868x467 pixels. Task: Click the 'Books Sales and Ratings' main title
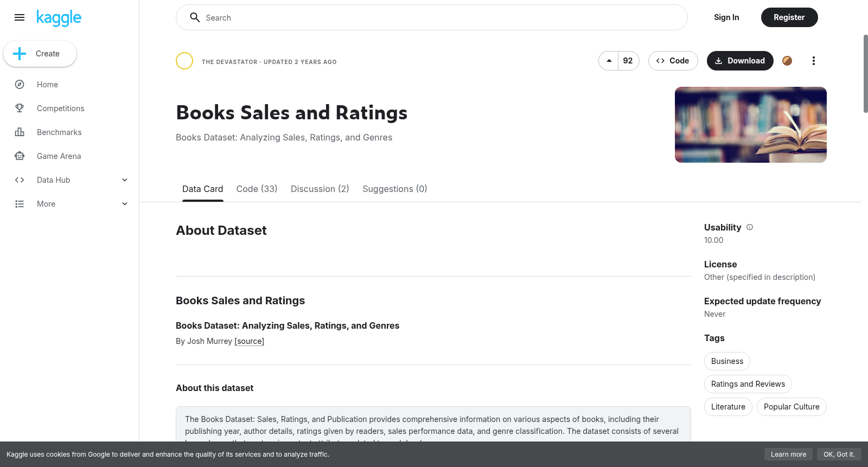[292, 113]
